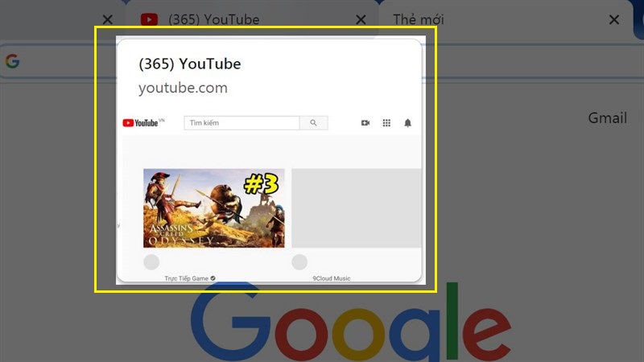Click the youtube.com URL in preview card

(183, 88)
